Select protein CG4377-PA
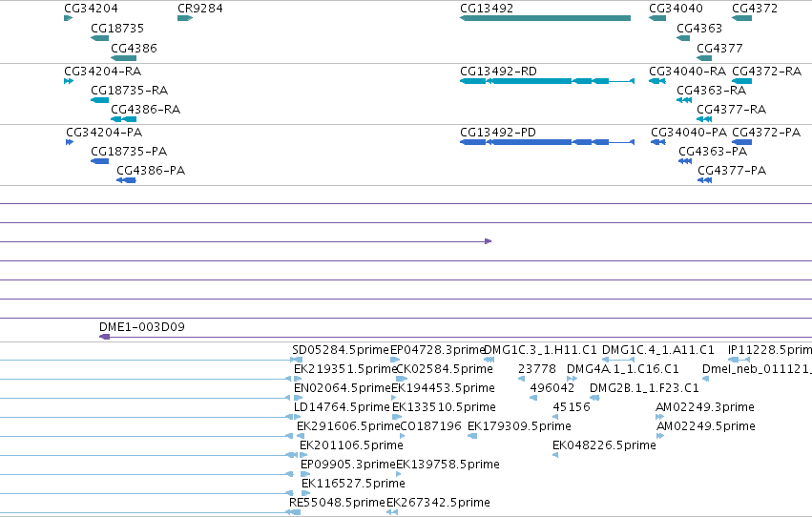 click(705, 180)
